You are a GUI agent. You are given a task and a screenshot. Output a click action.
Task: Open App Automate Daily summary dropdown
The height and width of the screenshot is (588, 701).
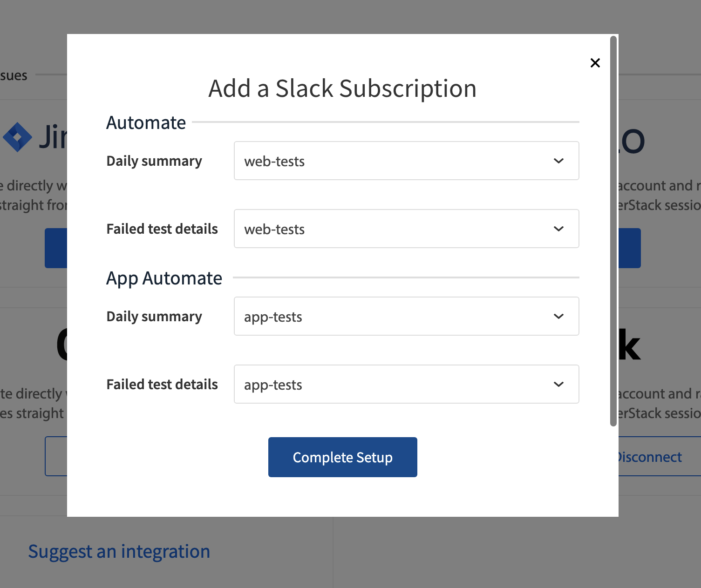tap(406, 316)
